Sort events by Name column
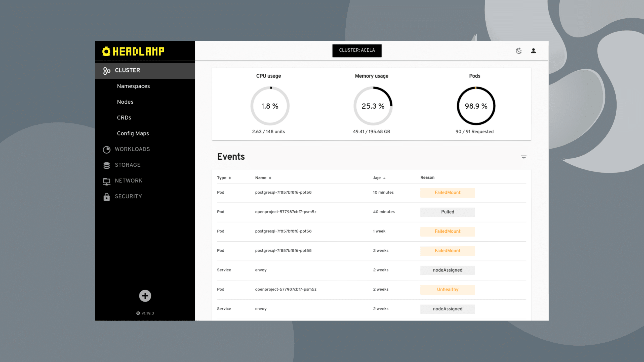644x362 pixels. tap(263, 178)
